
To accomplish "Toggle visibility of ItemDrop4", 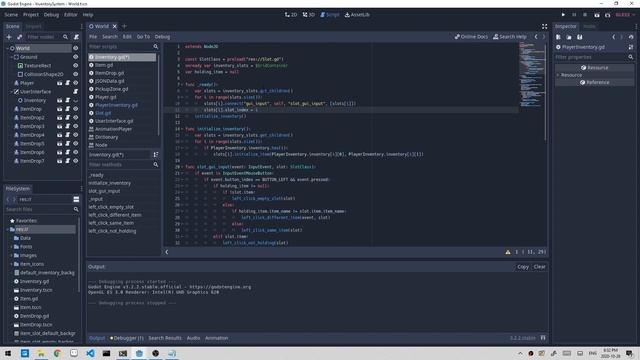I will 76,135.
